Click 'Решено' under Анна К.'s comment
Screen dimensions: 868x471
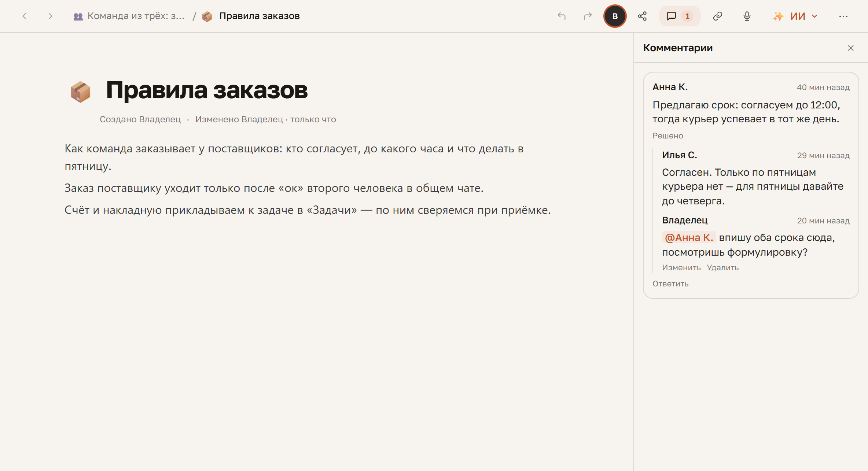[x=668, y=136]
